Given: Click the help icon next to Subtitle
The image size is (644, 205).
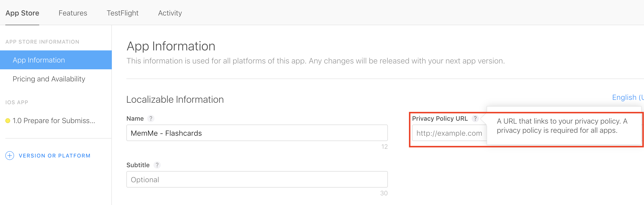Looking at the screenshot, I should pyautogui.click(x=157, y=165).
